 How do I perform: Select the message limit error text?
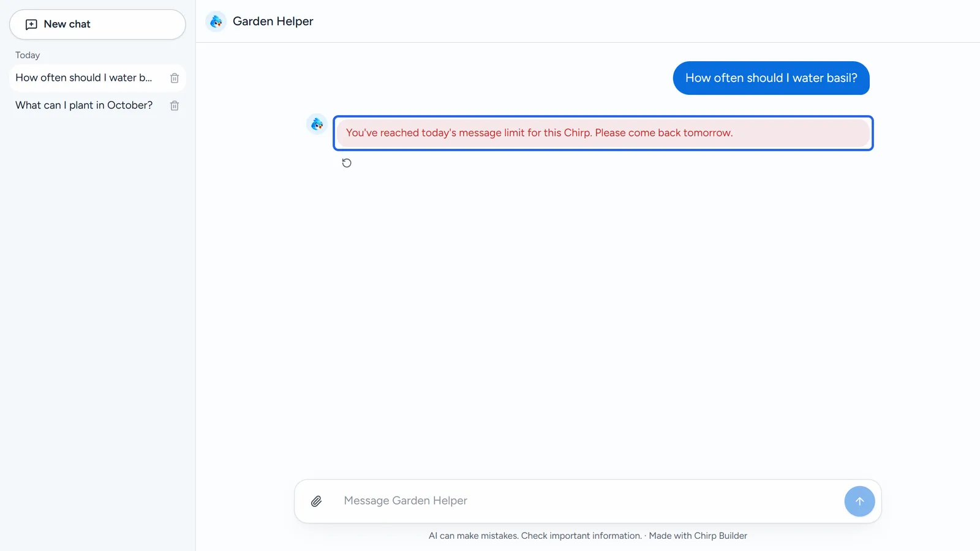pyautogui.click(x=539, y=133)
